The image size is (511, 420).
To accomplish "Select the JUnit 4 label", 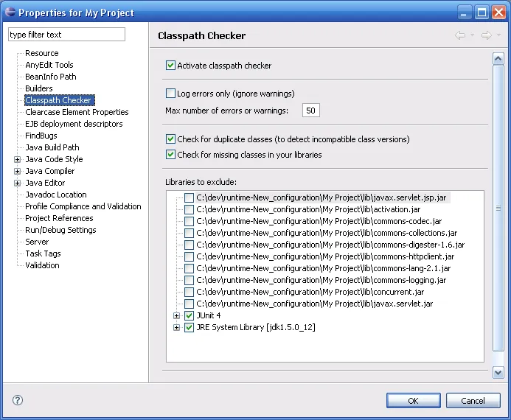I will coord(209,315).
